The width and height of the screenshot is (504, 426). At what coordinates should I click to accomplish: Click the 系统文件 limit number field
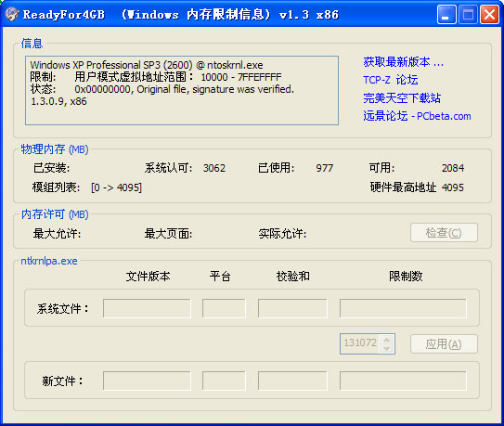tap(403, 308)
